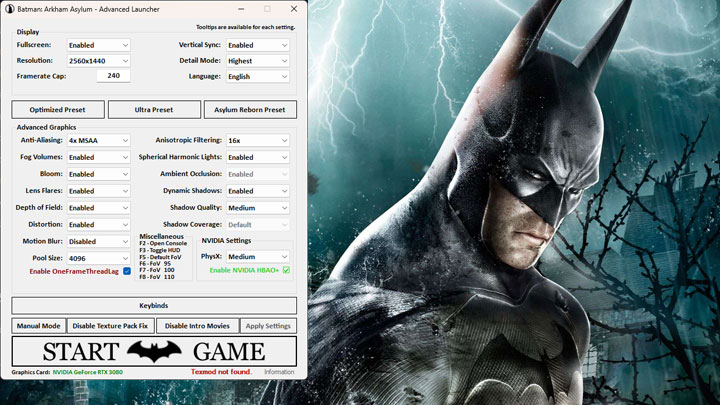Click the Framerate Cap input field

[113, 76]
